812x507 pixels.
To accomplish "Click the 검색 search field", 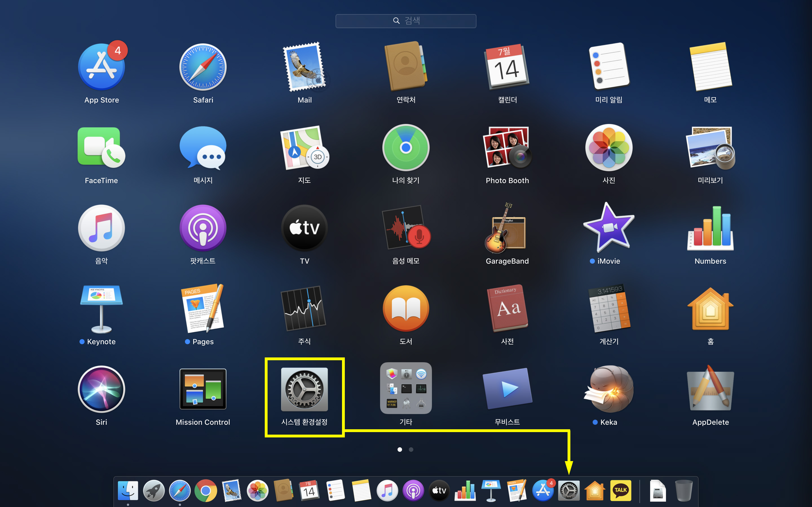I will pyautogui.click(x=406, y=21).
